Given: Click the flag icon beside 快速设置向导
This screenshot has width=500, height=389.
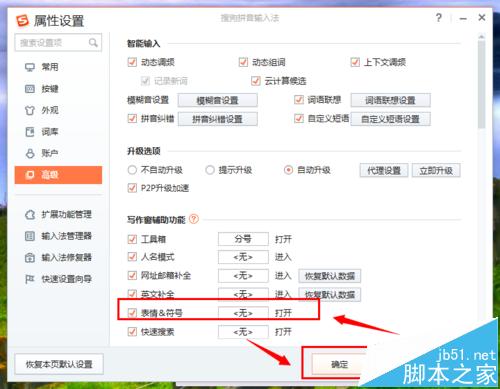Looking at the screenshot, I should [30, 279].
